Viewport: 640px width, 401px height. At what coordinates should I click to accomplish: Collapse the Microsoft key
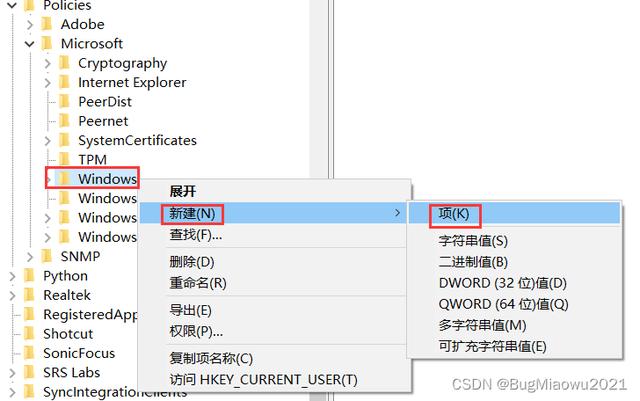29,44
